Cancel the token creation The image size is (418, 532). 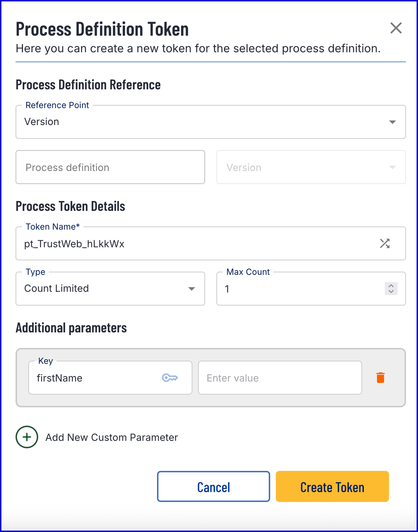click(x=214, y=486)
